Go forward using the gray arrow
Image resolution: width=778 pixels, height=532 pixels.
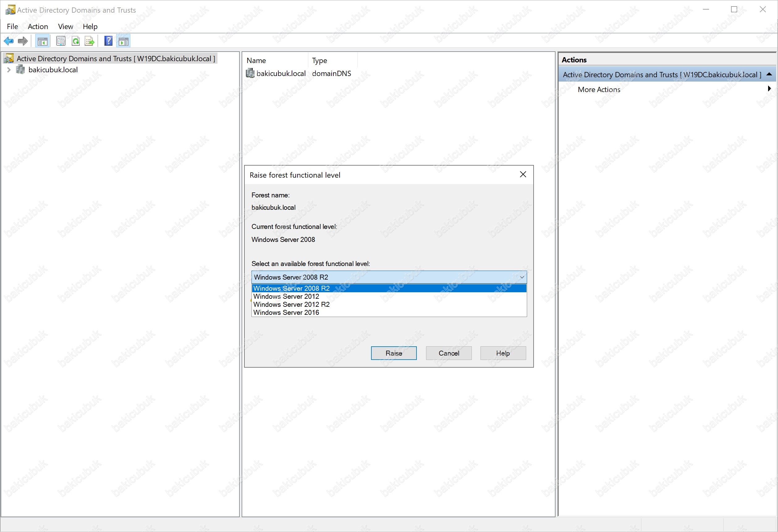click(23, 41)
